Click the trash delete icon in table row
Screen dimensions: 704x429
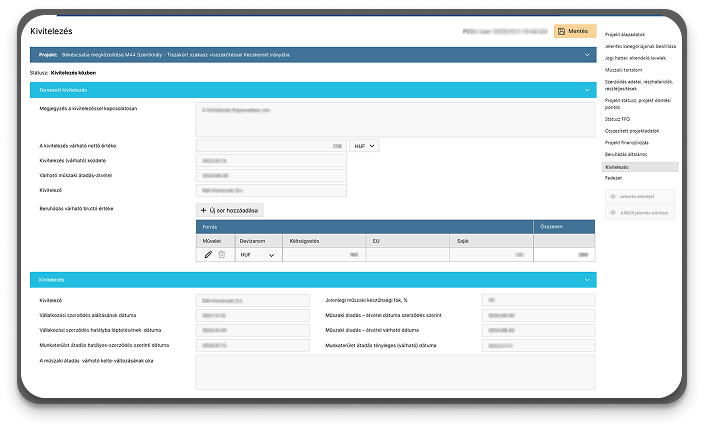pos(221,255)
